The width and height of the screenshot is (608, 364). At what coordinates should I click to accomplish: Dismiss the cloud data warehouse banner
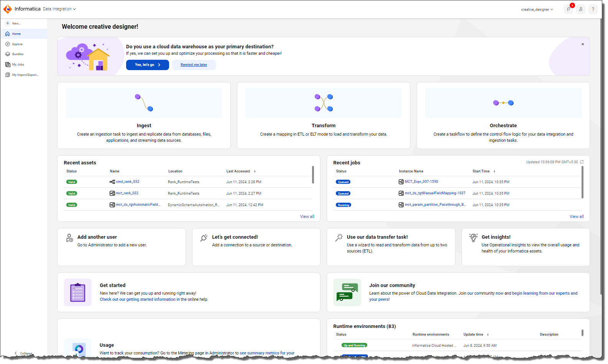[x=583, y=44]
